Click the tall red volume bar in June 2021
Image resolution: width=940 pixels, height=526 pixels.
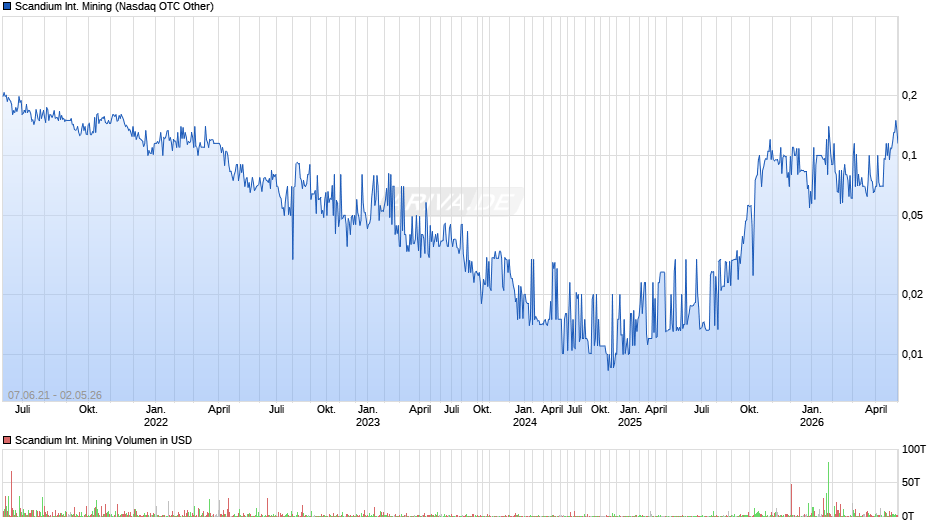[11, 494]
